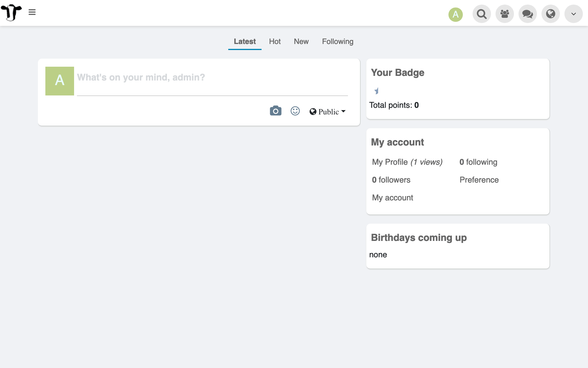
Task: Attach a photo with camera icon
Action: pyautogui.click(x=275, y=111)
